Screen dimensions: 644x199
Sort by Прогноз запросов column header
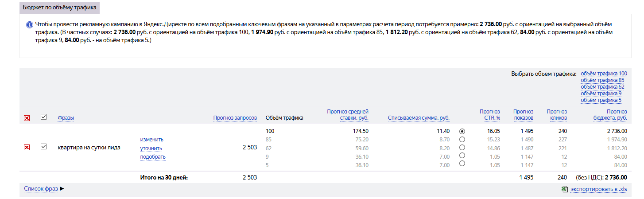[x=235, y=118]
